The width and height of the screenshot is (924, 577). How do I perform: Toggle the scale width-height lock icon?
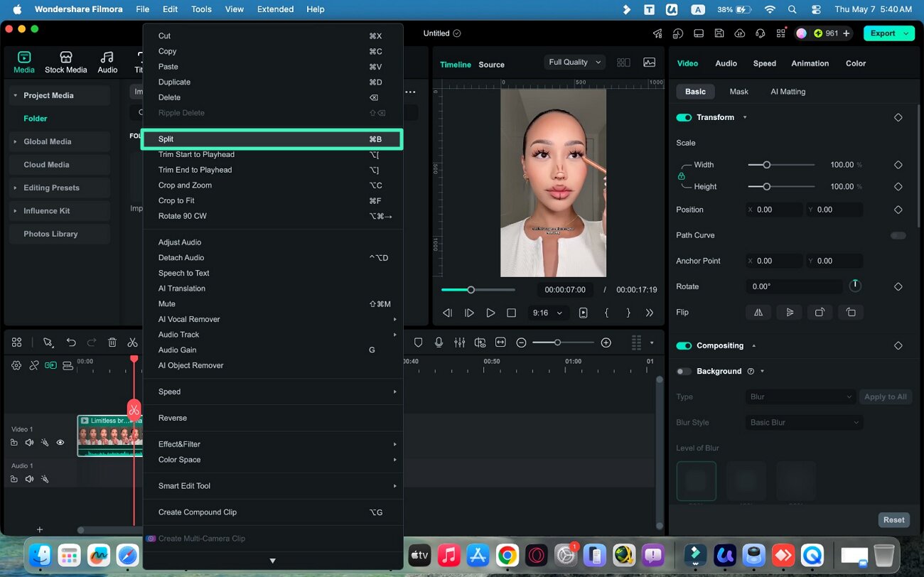(682, 176)
